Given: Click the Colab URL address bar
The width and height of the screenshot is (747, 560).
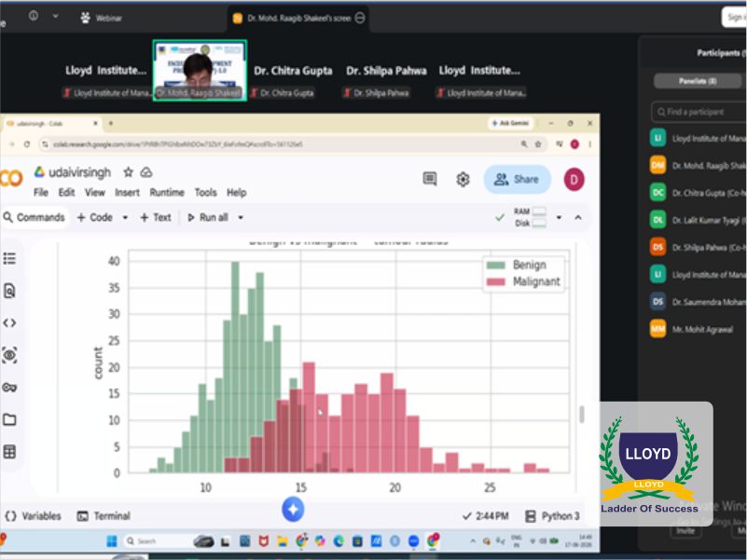Looking at the screenshot, I should [x=281, y=143].
